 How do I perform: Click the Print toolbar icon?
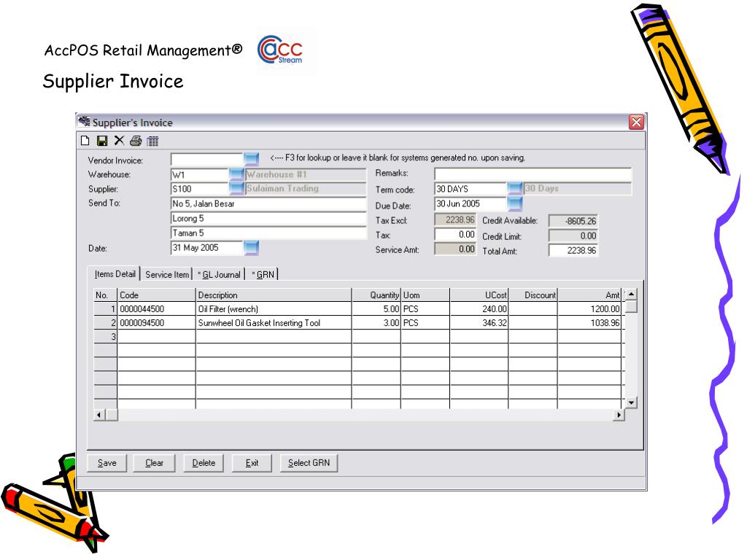coord(136,141)
